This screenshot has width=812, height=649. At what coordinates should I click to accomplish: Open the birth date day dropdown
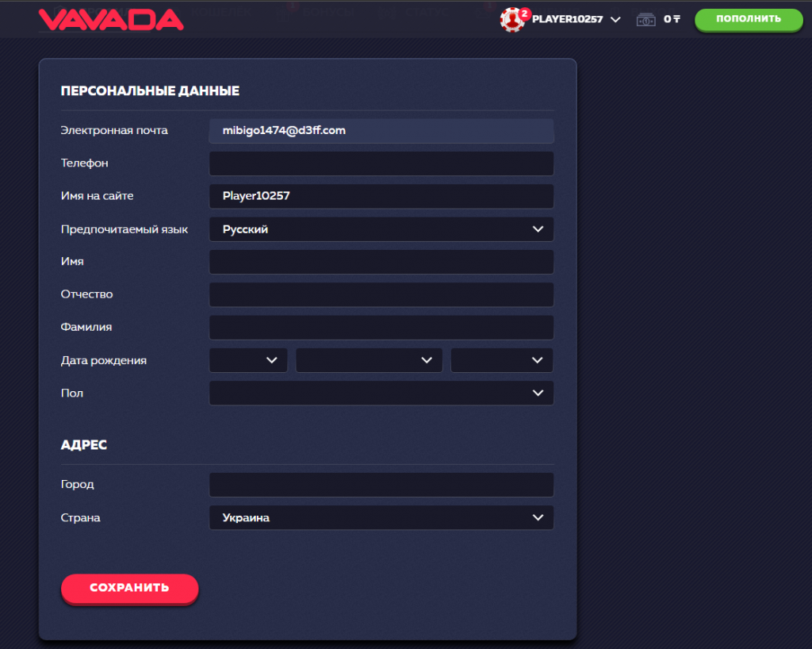coord(248,360)
